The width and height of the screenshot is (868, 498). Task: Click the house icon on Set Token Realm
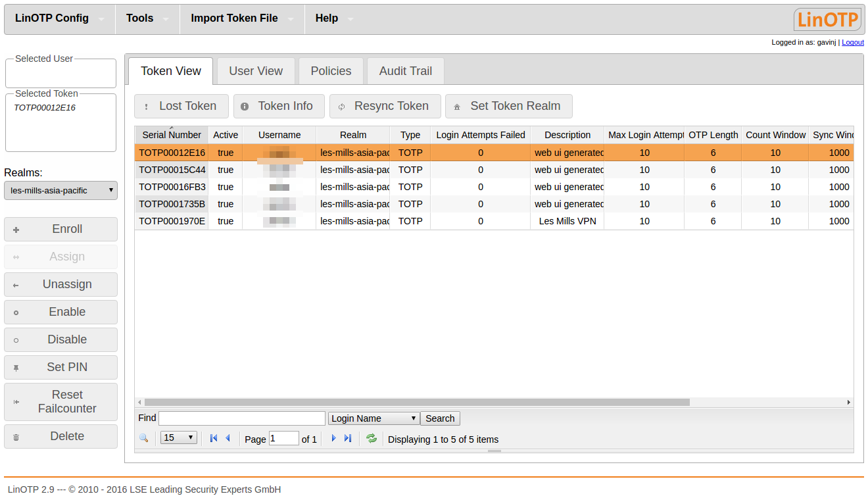457,106
